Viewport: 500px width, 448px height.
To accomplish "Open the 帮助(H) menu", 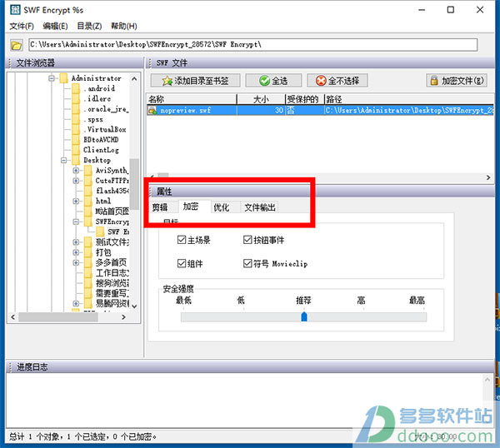I will 123,26.
